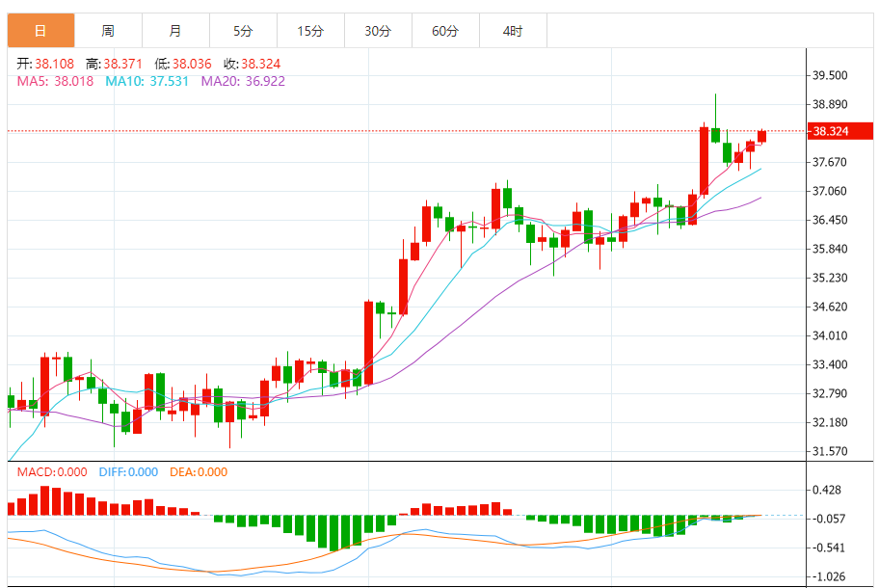
Task: Click the 35.840 price axis label
Action: click(x=830, y=249)
